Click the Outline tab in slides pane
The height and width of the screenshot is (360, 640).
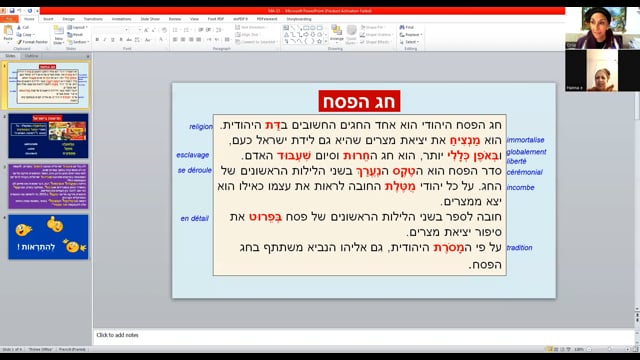(31, 56)
